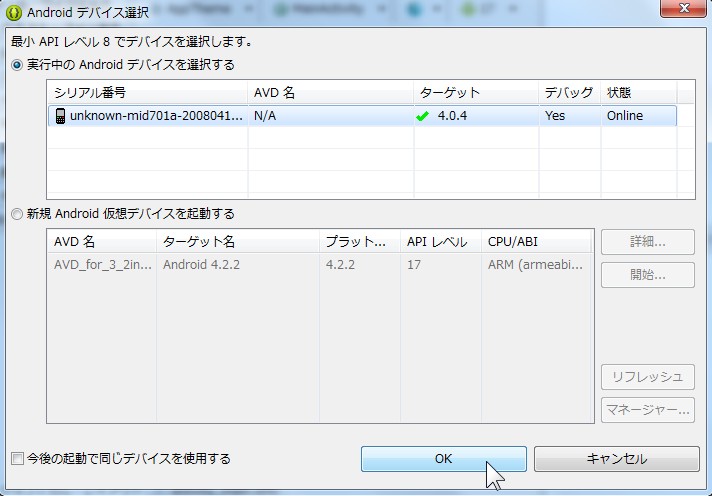
Task: Click the Online state cell
Action: point(638,116)
